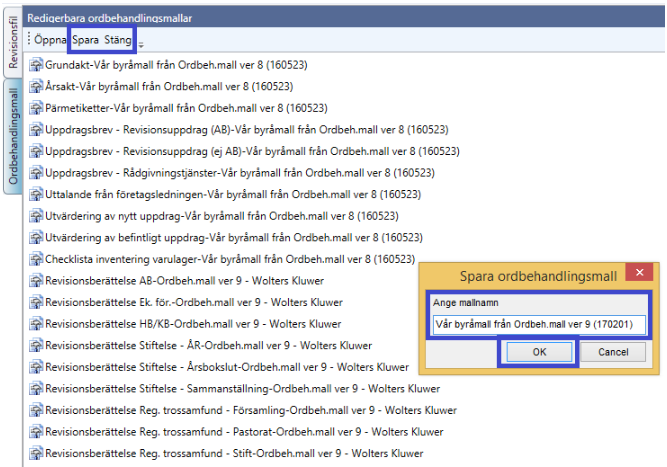Click the icon for Utvärdering av nytt uppdrag
Image resolution: width=667 pixels, height=467 pixels.
coord(36,216)
